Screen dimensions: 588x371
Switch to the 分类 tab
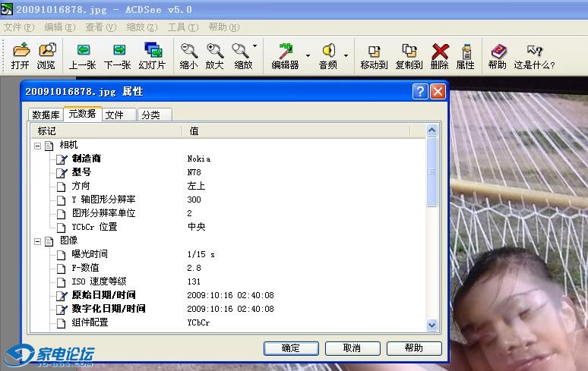tap(151, 115)
